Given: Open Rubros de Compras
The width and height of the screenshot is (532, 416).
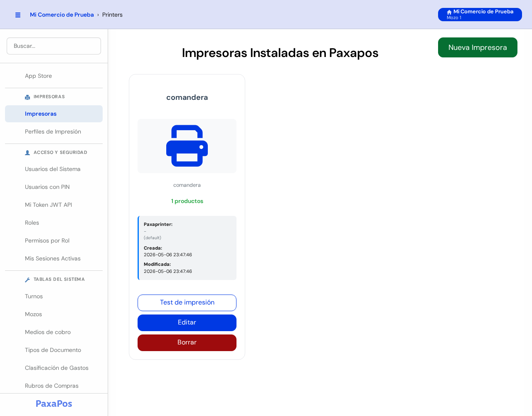Looking at the screenshot, I should point(54,386).
